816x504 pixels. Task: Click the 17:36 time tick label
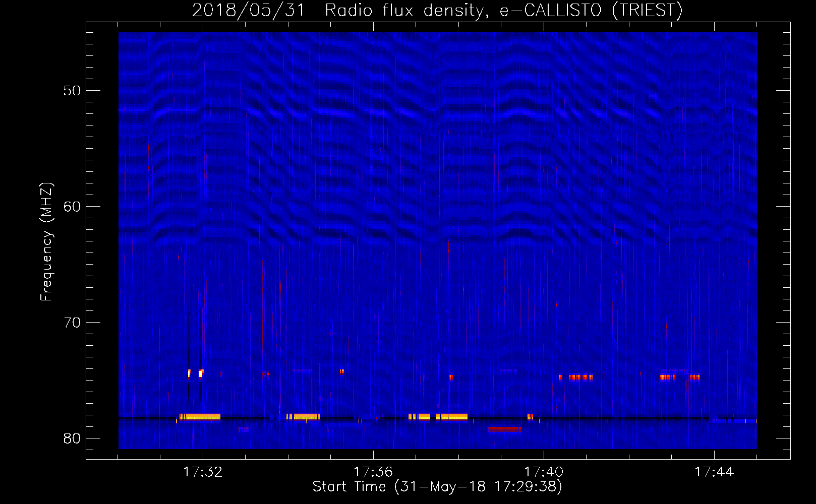click(373, 472)
